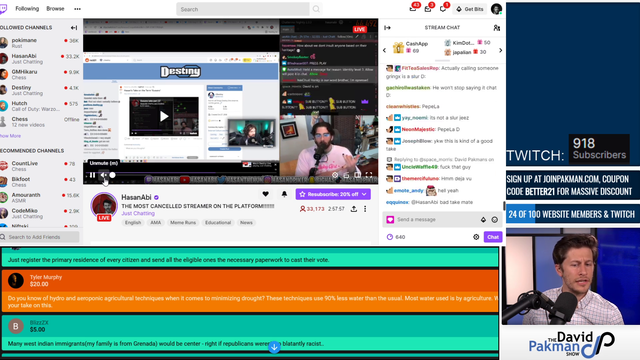
Task: Click the CashApp top gifter entry
Action: [x=411, y=47]
